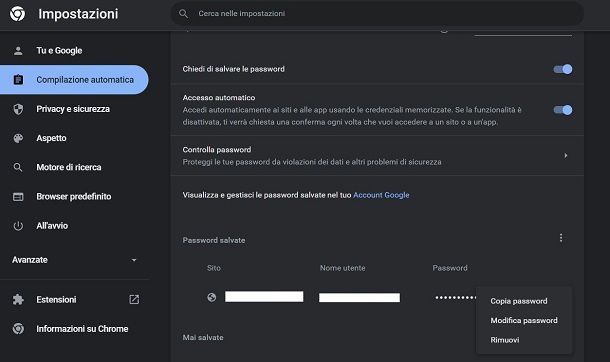Screen dimensions: 610x362
Task: Click the clipboard icon of Compilazione automatica
Action: point(18,80)
